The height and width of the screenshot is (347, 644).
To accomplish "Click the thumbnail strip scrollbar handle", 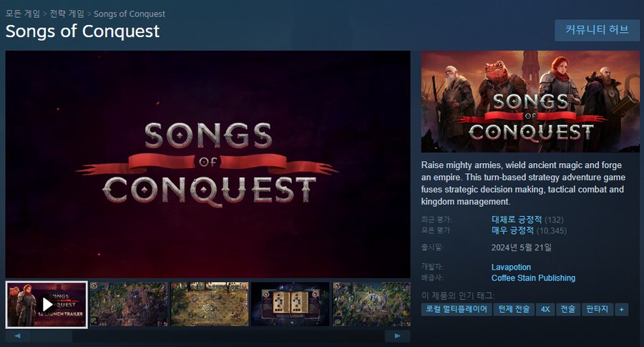I will 52,336.
